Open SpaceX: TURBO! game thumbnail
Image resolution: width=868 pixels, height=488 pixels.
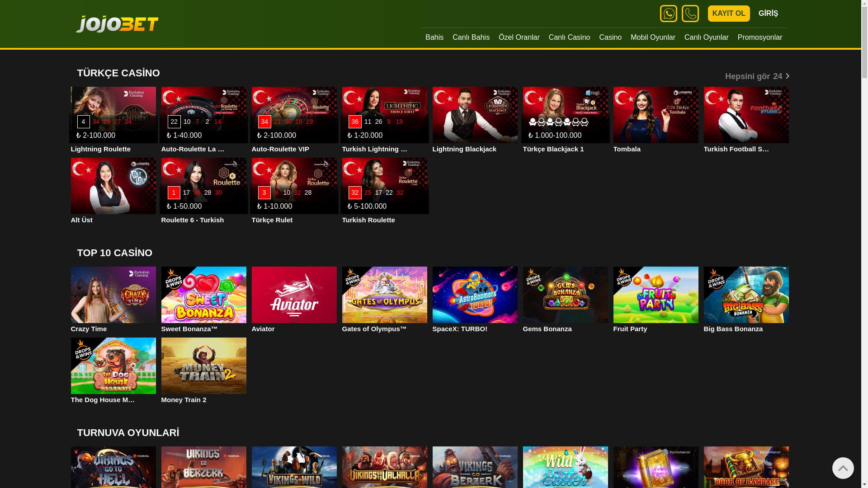click(x=475, y=295)
